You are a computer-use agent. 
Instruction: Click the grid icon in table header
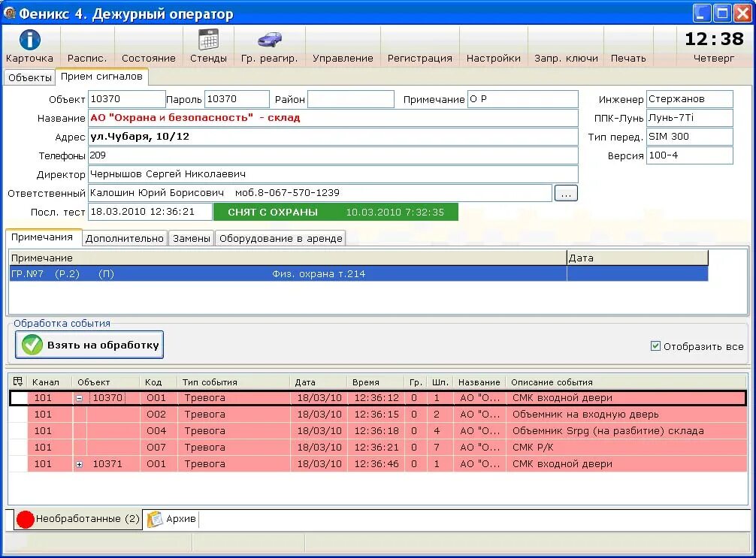pyautogui.click(x=18, y=382)
